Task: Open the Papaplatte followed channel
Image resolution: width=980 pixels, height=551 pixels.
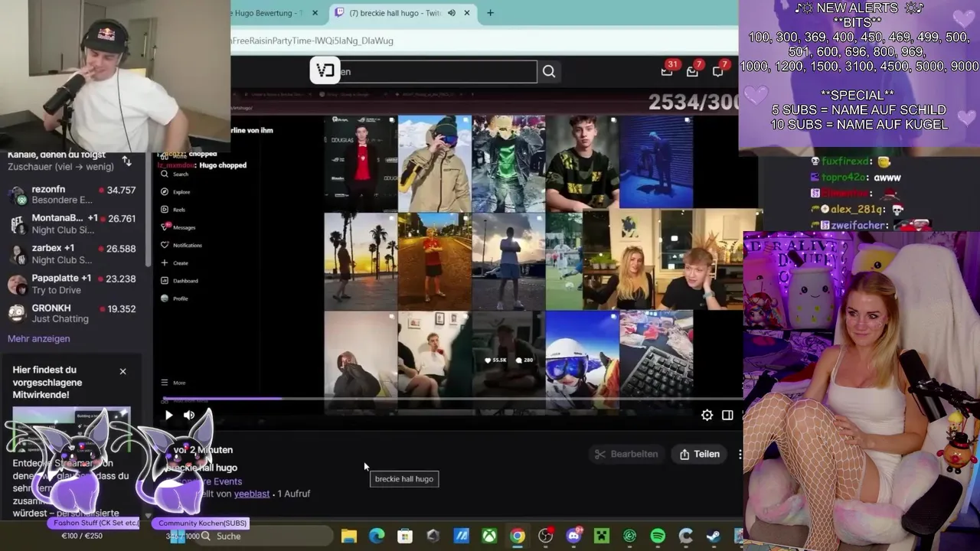Action: point(71,284)
